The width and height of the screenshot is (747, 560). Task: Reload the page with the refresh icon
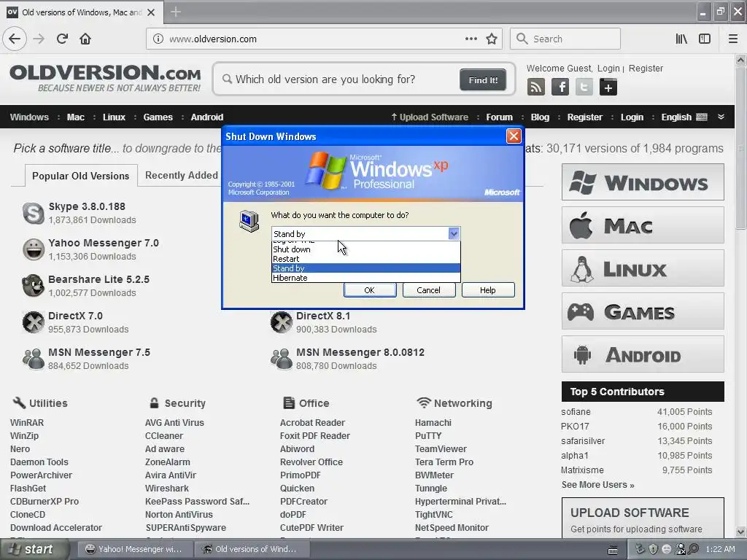tap(62, 39)
